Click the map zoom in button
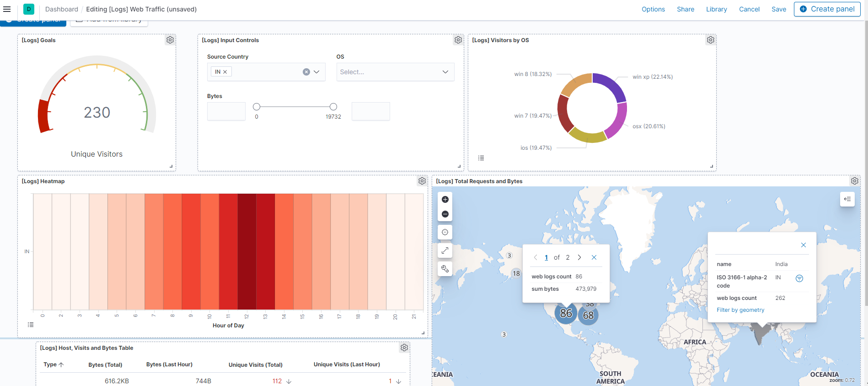This screenshot has width=868, height=386. point(445,200)
